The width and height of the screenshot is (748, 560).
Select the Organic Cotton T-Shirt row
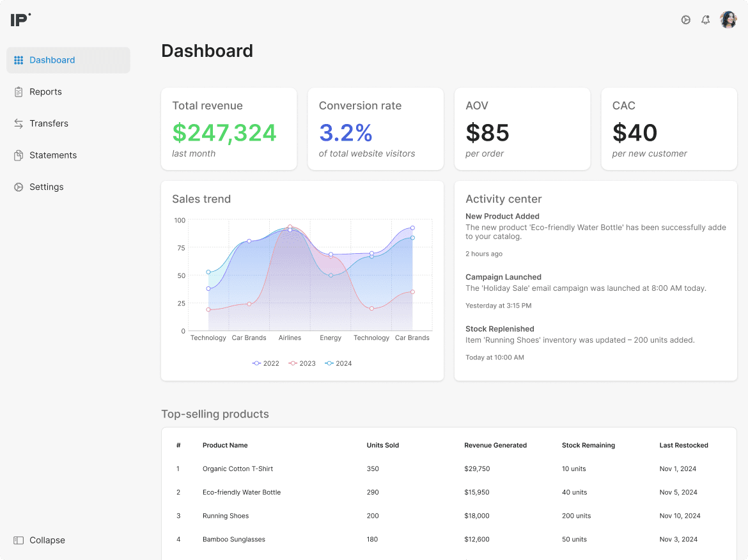(449, 469)
